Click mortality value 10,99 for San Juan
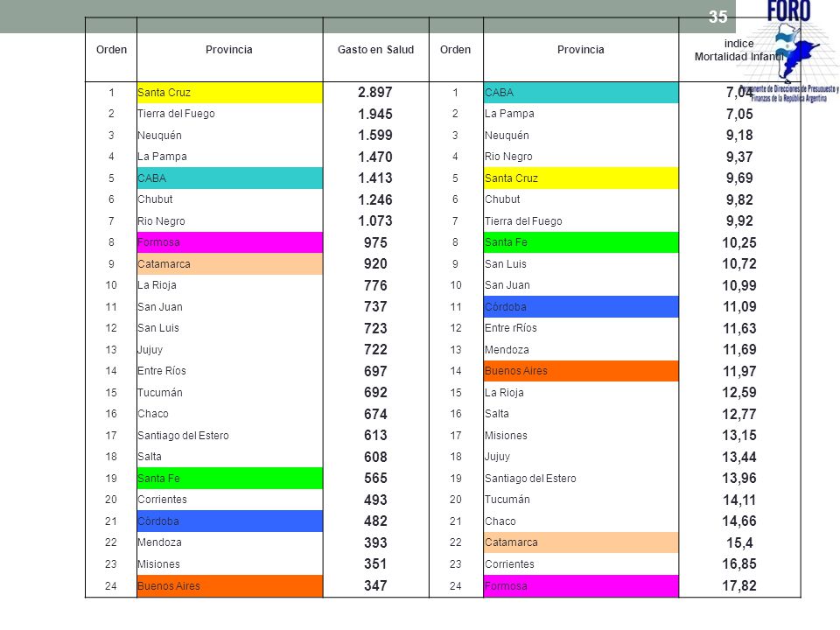Image resolution: width=840 pixels, height=630 pixels. click(x=739, y=285)
